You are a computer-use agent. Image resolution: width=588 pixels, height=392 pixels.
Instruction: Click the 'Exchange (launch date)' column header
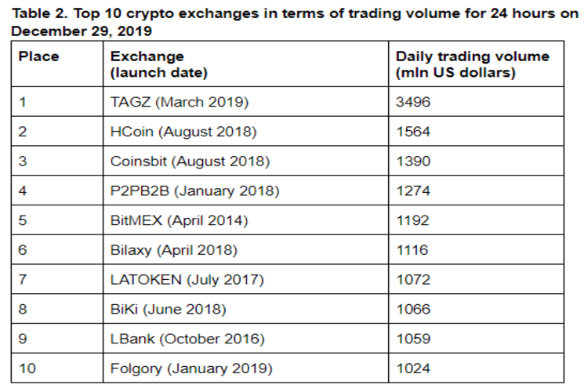coord(158,65)
